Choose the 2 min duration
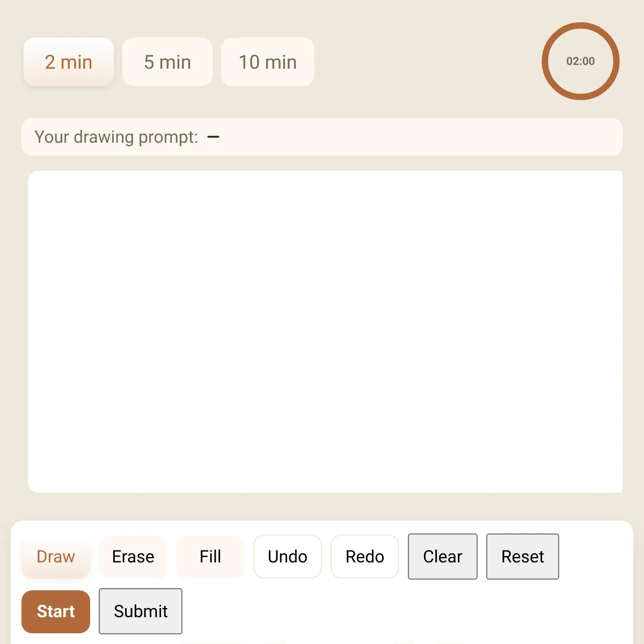Viewport: 644px width, 644px height. tap(69, 62)
